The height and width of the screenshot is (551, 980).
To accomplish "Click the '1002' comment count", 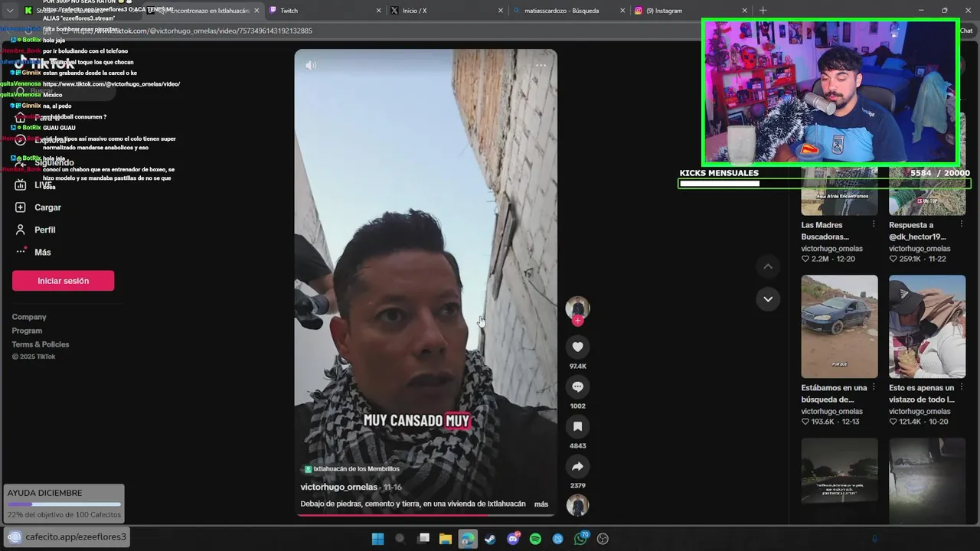I will click(577, 406).
